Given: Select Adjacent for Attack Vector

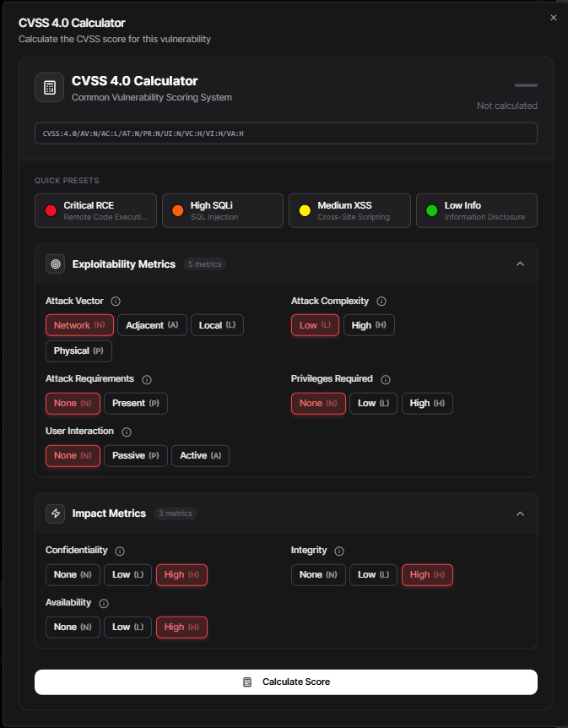Looking at the screenshot, I should [x=152, y=325].
